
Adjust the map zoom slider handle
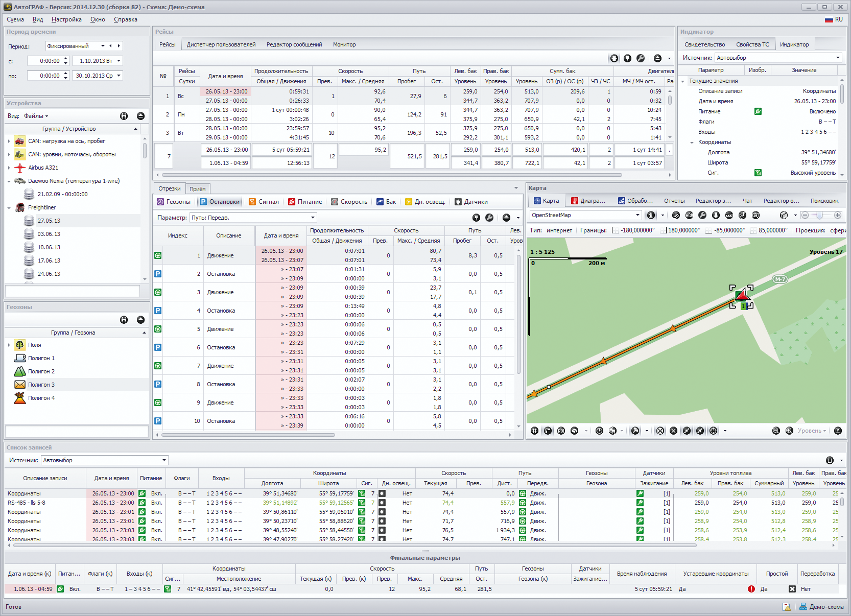[x=820, y=215]
